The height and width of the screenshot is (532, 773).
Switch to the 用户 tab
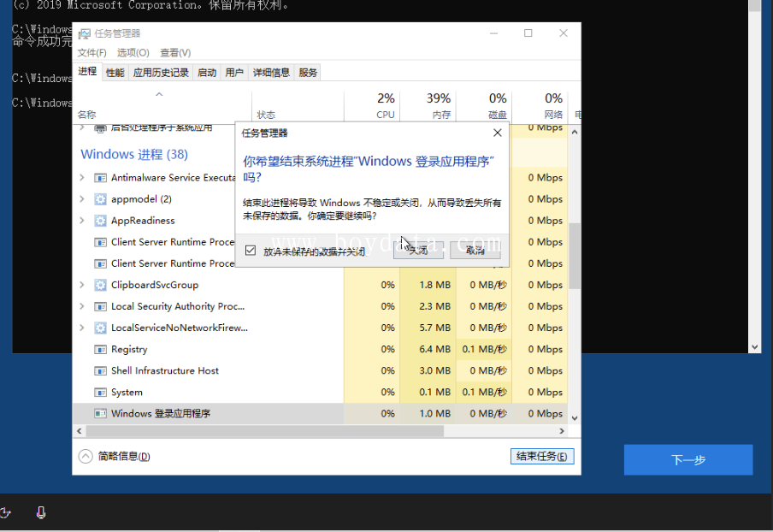pyautogui.click(x=234, y=73)
